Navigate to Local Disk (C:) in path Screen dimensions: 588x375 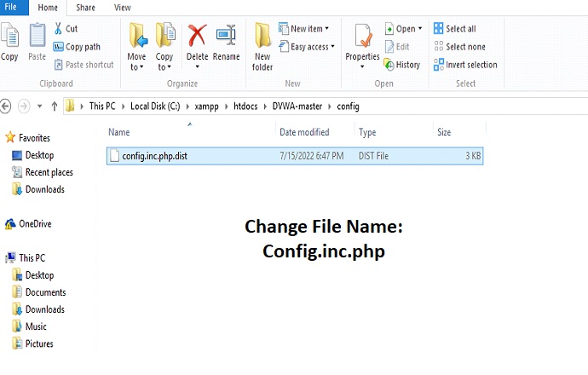(x=155, y=107)
